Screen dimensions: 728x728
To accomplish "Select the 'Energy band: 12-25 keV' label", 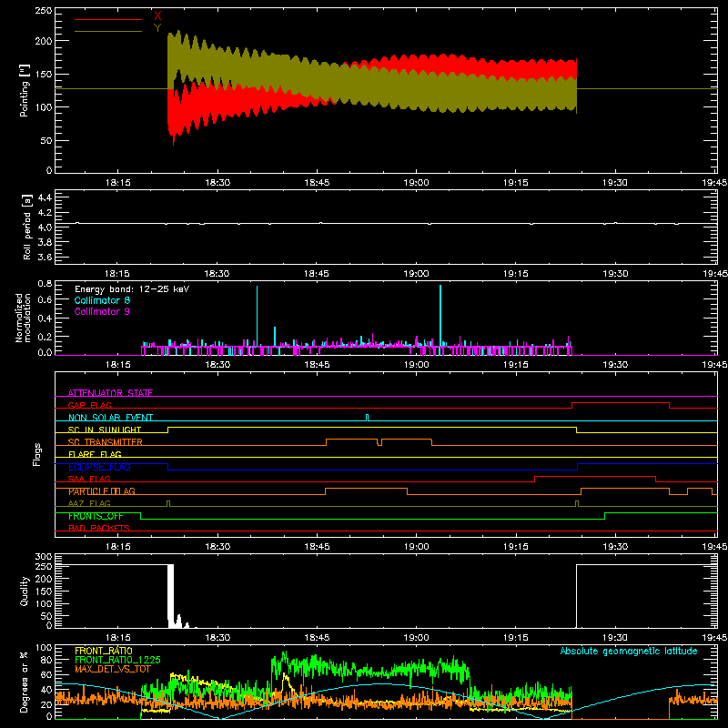I will click(x=132, y=289).
